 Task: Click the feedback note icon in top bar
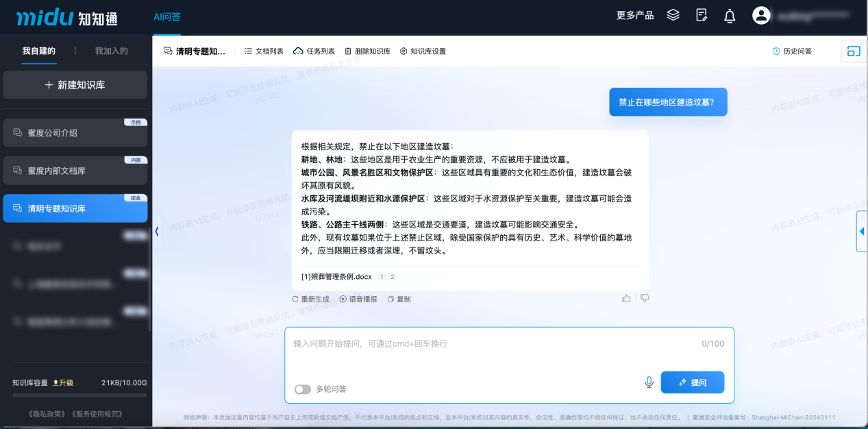tap(701, 15)
